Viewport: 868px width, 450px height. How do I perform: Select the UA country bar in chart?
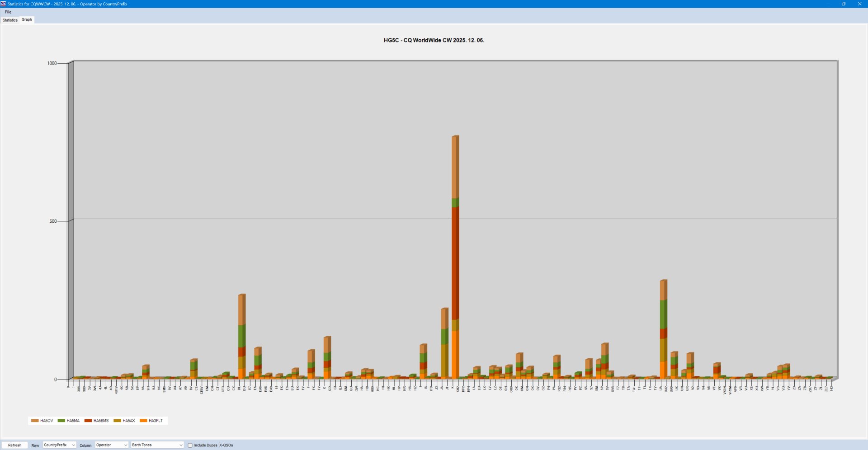663,330
